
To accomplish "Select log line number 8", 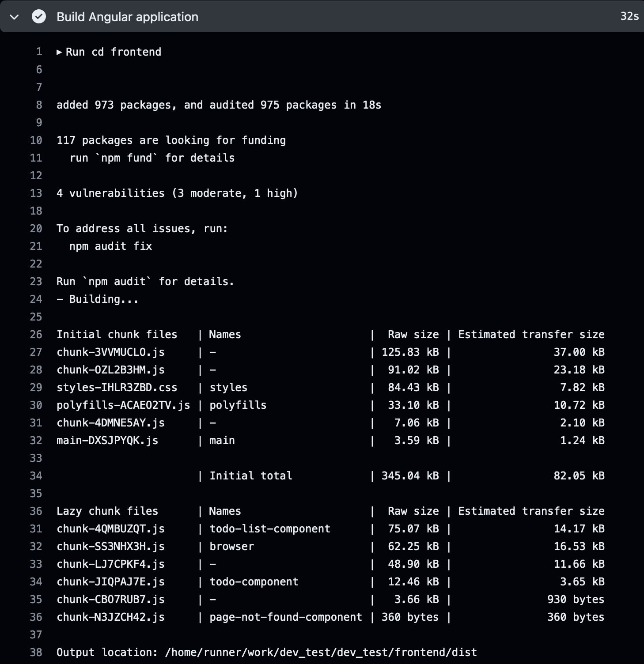I will (39, 105).
